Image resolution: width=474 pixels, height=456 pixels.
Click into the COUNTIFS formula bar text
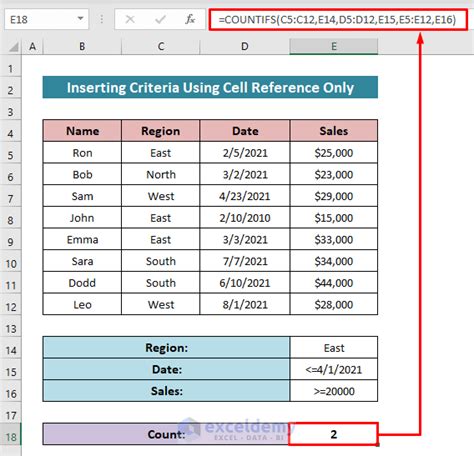click(x=337, y=20)
